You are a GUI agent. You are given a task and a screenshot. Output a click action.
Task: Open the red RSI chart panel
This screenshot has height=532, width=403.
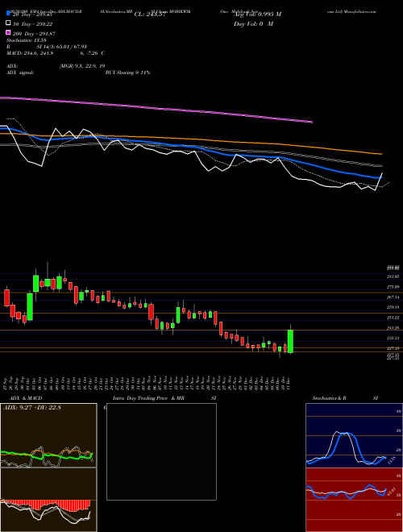tap(354, 500)
